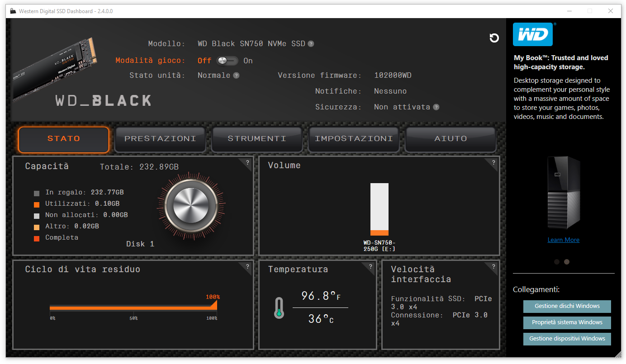
Task: Select the second ad carousel dot
Action: pyautogui.click(x=567, y=262)
